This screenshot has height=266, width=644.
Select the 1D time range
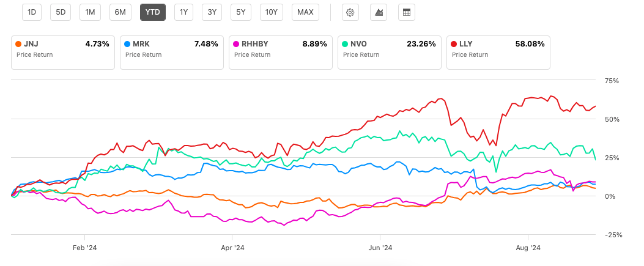click(32, 12)
